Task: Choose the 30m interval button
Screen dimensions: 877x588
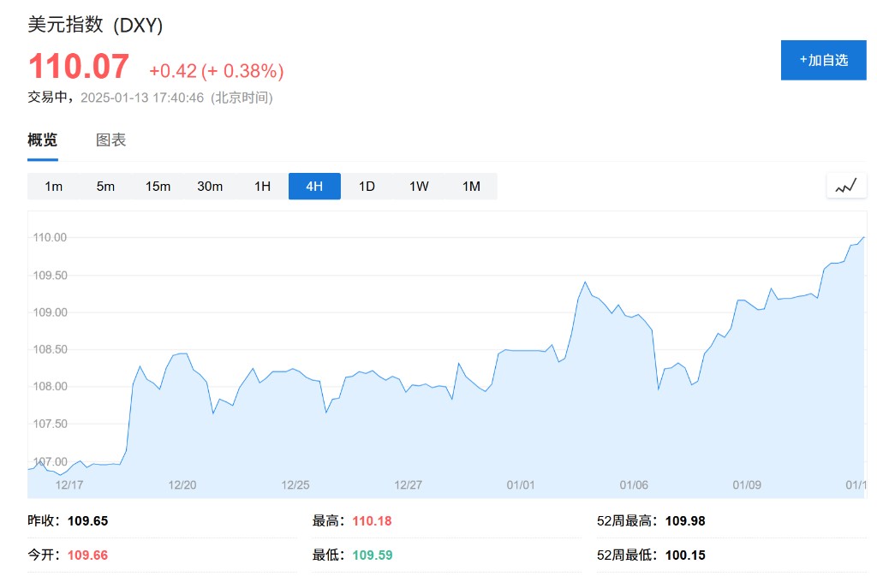Action: pos(210,187)
